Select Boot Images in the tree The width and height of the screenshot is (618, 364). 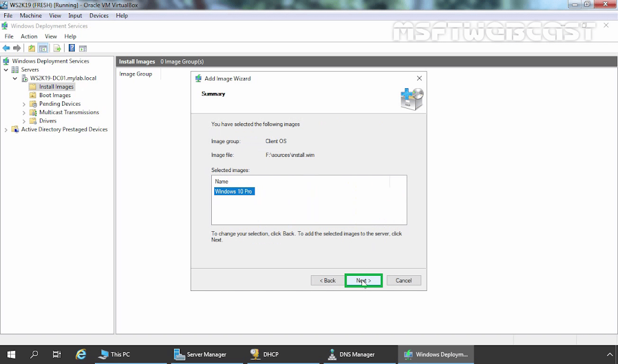pos(55,95)
